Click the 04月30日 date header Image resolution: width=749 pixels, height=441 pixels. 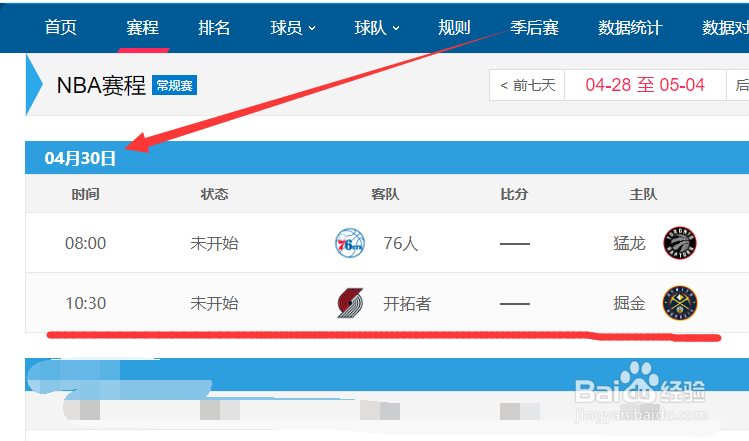point(80,158)
